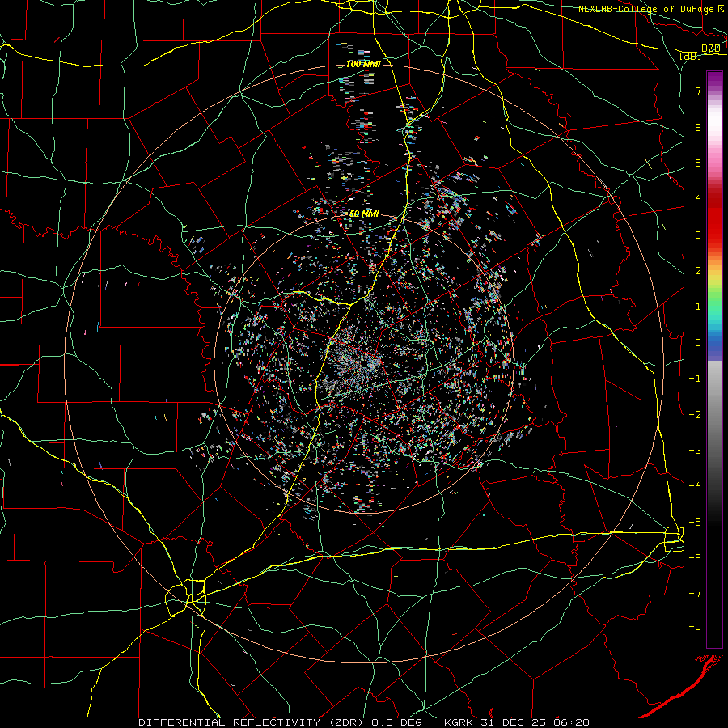Screen dimensions: 728x728
Task: Select the "-1" value on dB scale
Action: coord(695,379)
